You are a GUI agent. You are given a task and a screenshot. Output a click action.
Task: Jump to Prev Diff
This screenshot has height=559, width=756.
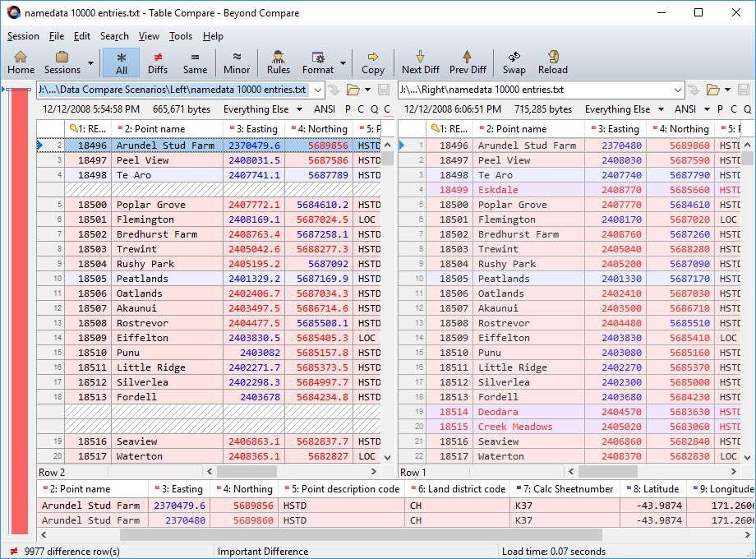[x=468, y=62]
